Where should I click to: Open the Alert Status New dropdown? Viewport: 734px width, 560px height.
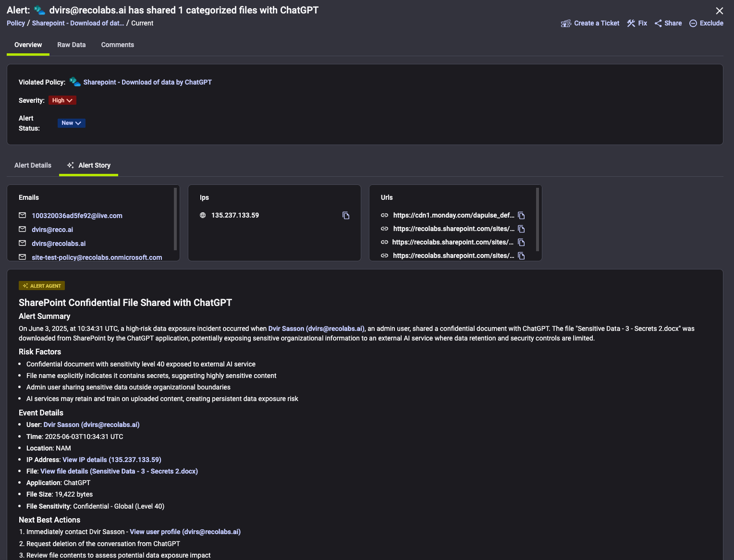click(71, 123)
